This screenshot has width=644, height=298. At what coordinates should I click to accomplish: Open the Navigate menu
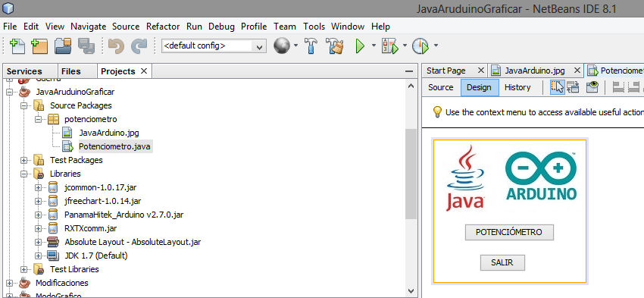89,27
